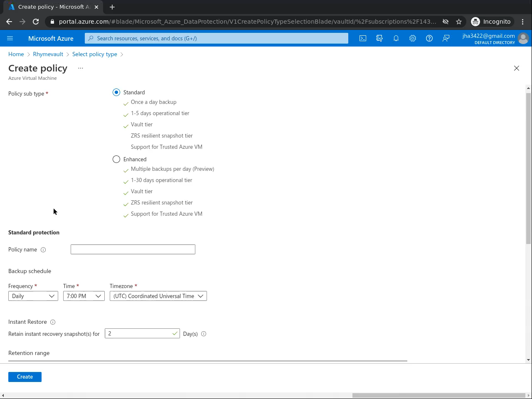Click the 'Standard protection' heading
The height and width of the screenshot is (399, 532).
click(x=34, y=233)
